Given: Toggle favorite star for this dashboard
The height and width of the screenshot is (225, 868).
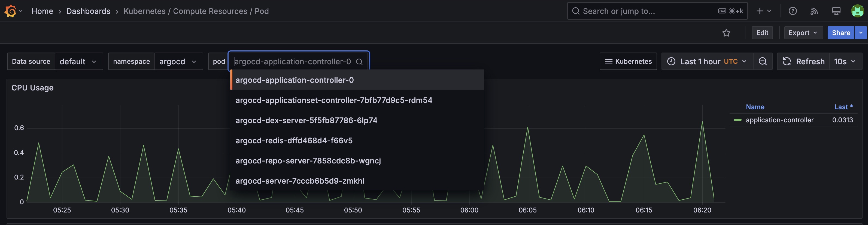Looking at the screenshot, I should [727, 33].
